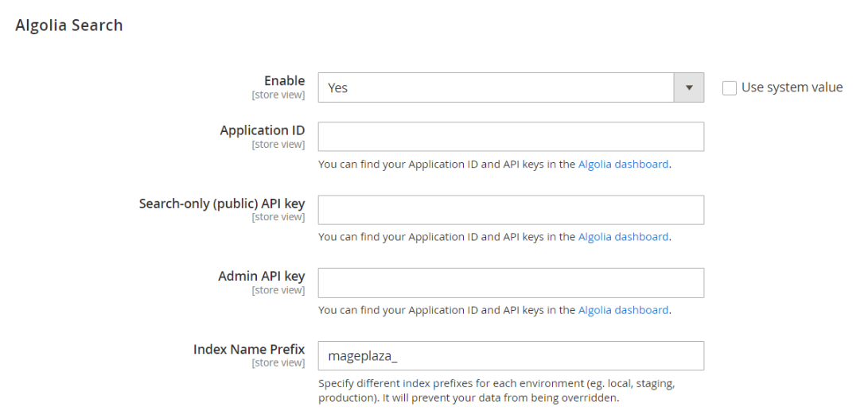
Task: Click the Index Name Prefix label
Action: pos(248,349)
